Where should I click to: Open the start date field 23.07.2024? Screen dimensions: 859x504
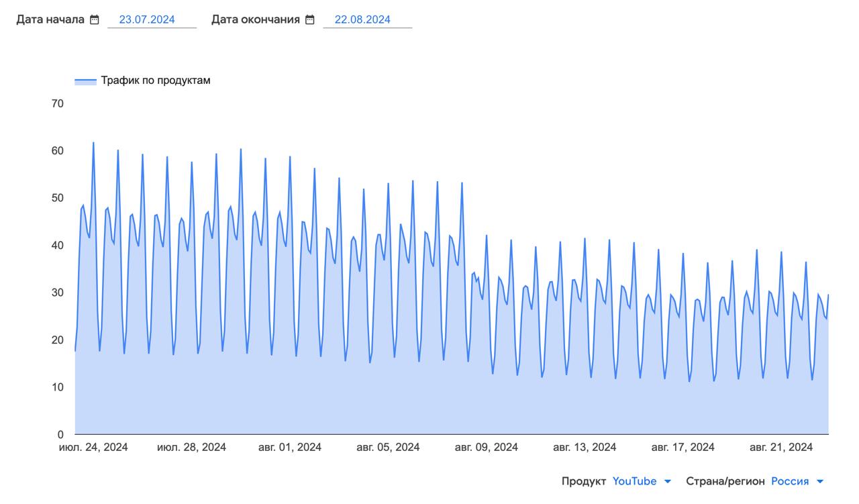(147, 19)
